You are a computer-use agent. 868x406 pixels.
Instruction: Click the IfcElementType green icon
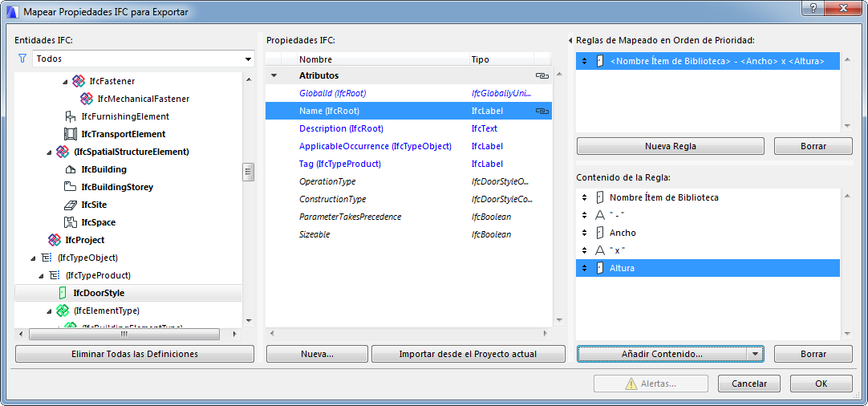click(63, 311)
